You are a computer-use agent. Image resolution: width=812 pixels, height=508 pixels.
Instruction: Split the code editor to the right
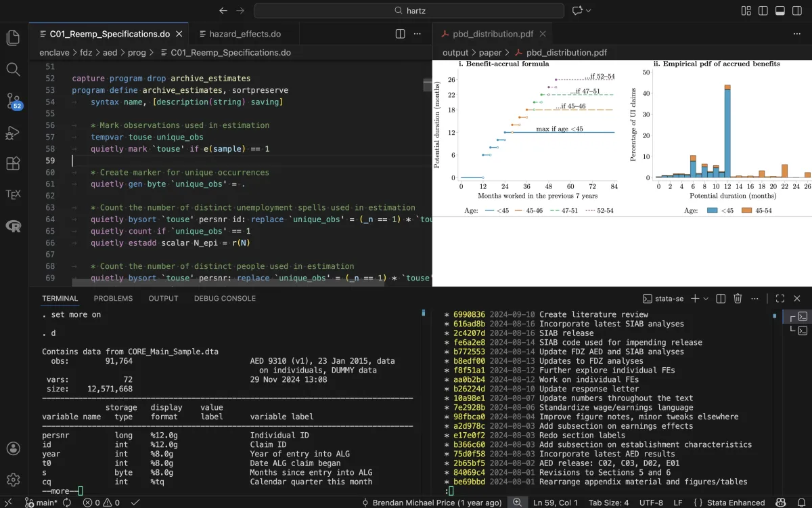click(401, 34)
